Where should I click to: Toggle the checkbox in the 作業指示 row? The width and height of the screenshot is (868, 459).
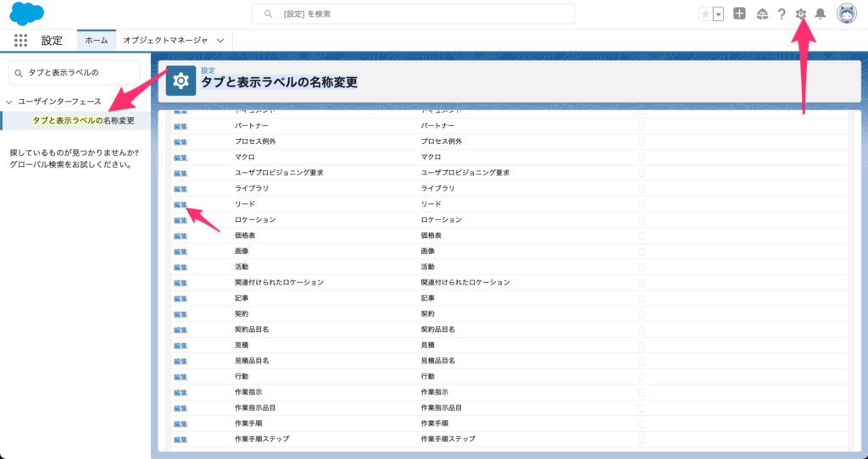pyautogui.click(x=641, y=392)
